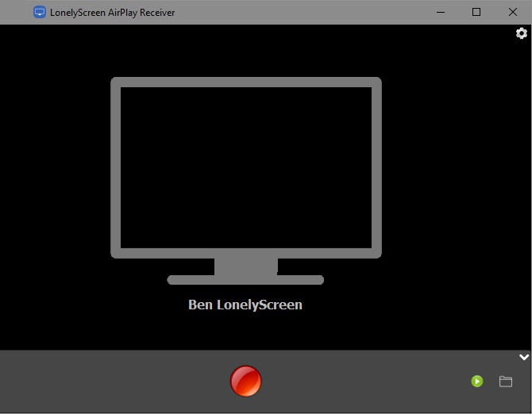Maximize the LonelyScreen window
This screenshot has width=532, height=414.
pyautogui.click(x=476, y=12)
